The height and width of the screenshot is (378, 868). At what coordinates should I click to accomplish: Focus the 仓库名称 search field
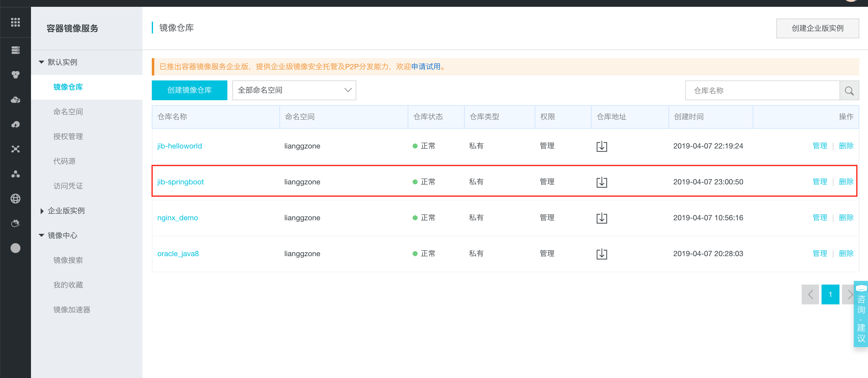click(762, 91)
